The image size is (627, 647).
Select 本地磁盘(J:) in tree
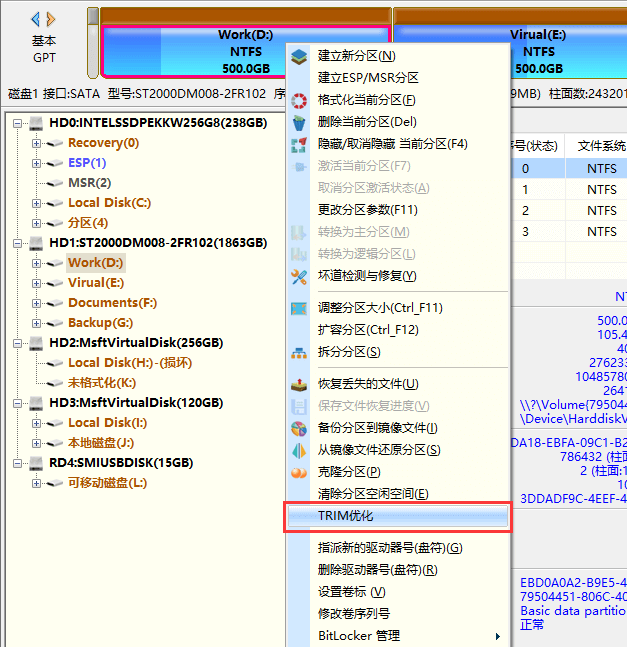point(101,443)
